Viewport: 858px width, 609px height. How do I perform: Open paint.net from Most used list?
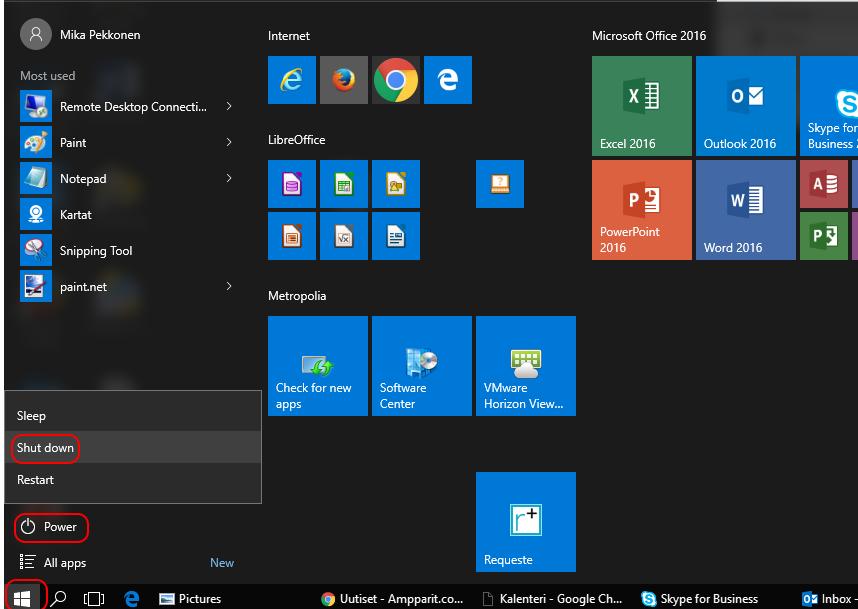coord(130,287)
